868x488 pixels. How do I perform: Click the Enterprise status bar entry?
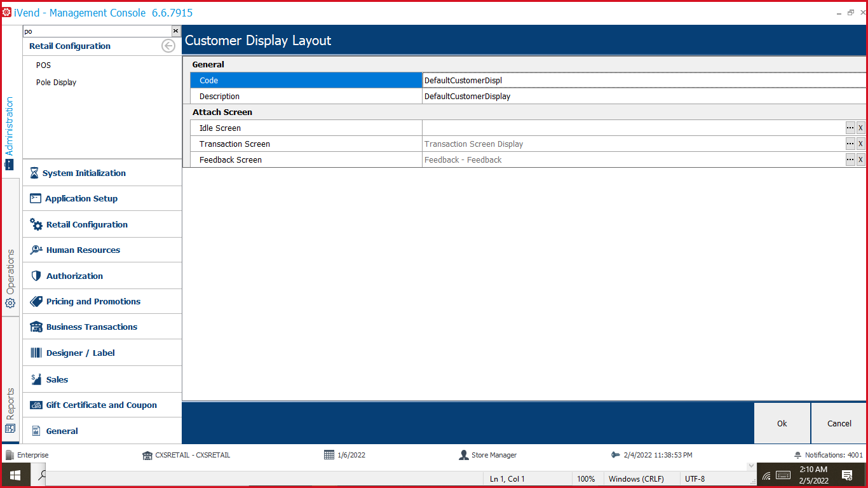pyautogui.click(x=27, y=455)
